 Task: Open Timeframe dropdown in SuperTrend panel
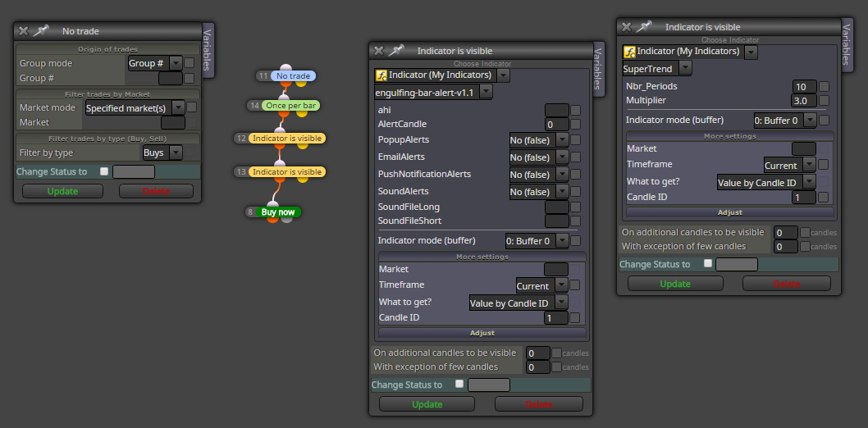coord(789,165)
